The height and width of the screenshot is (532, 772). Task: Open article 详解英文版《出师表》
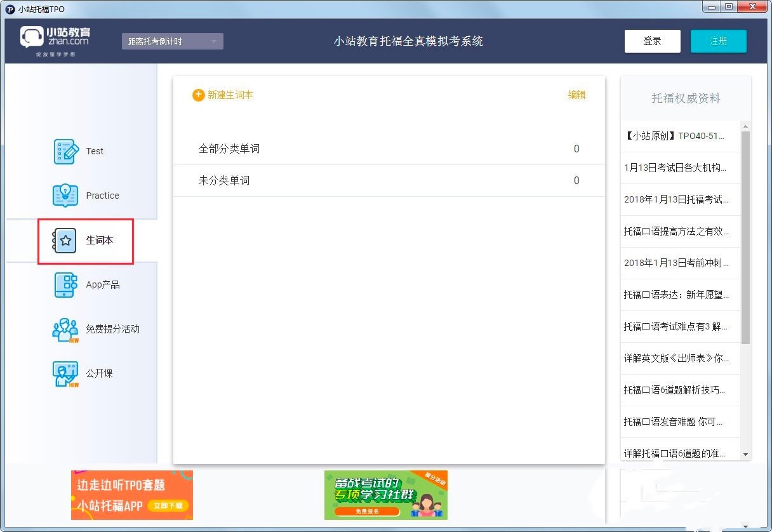point(681,359)
